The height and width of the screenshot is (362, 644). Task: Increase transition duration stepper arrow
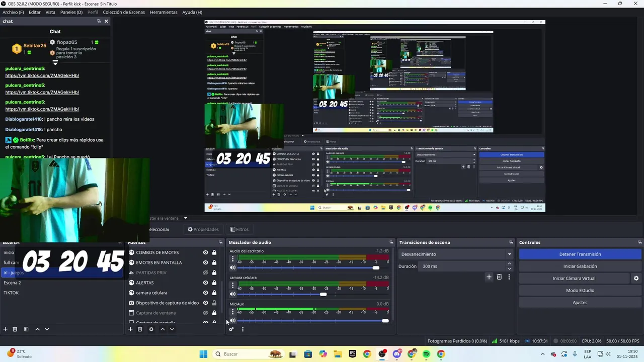[509, 263]
